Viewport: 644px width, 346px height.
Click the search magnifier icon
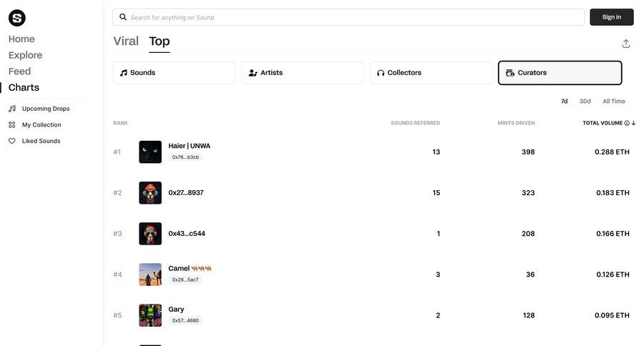[123, 17]
